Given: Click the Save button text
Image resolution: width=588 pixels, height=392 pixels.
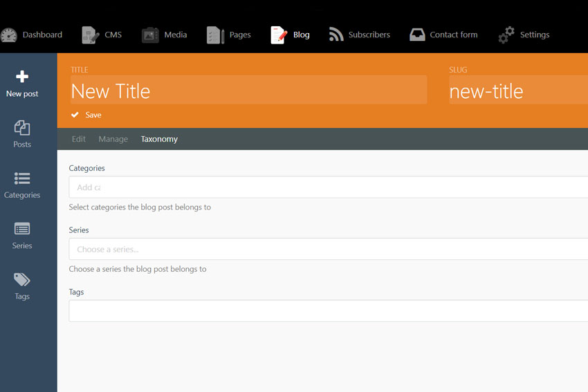Looking at the screenshot, I should 93,115.
